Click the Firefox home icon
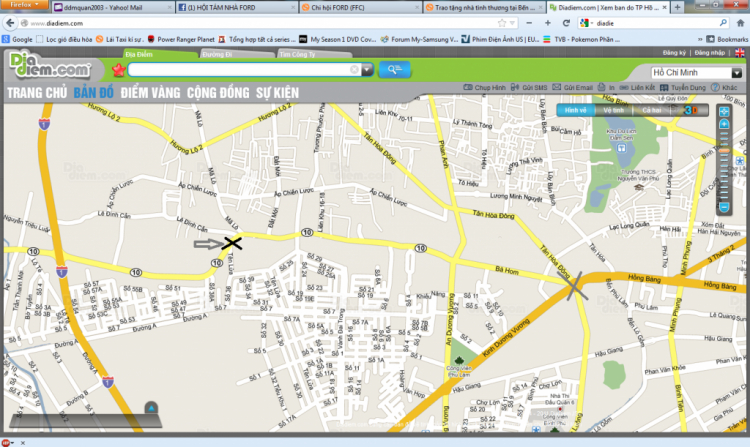The height and width of the screenshot is (447, 750). click(x=740, y=22)
